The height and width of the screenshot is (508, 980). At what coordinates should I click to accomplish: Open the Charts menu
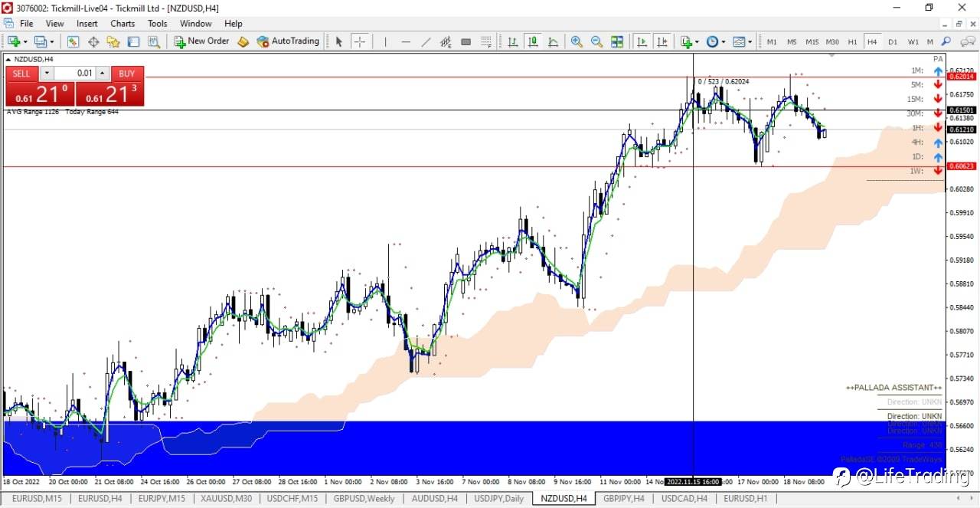pyautogui.click(x=122, y=24)
